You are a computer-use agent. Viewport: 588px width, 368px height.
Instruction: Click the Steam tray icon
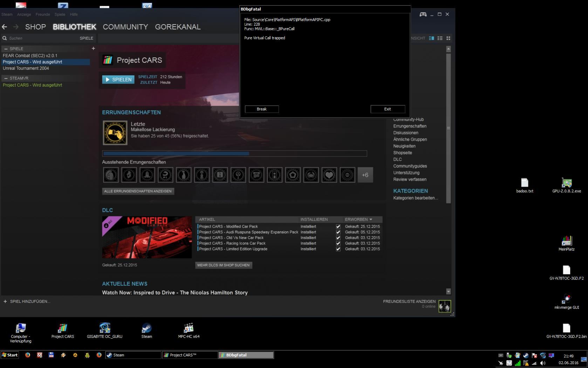point(526,355)
